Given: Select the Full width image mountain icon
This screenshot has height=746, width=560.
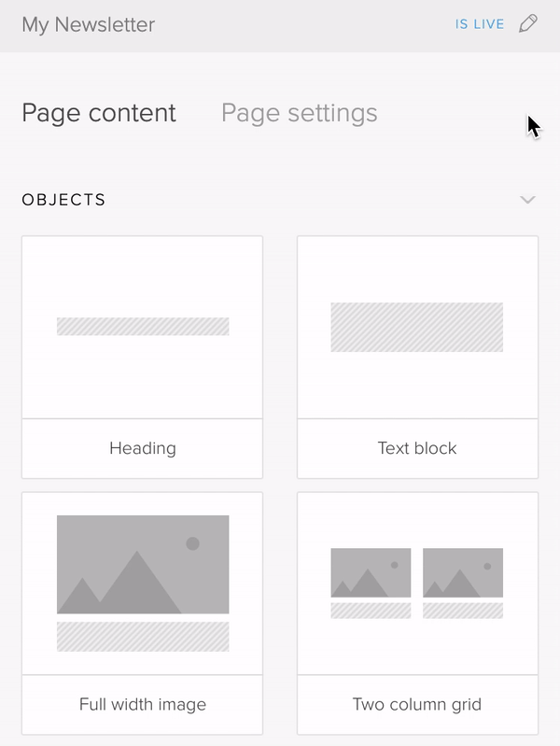Looking at the screenshot, I should click(x=143, y=564).
